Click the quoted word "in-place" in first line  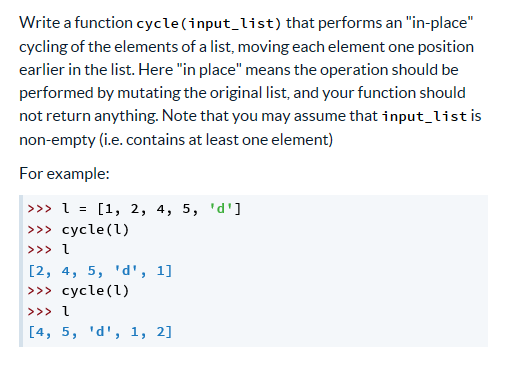click(x=439, y=23)
